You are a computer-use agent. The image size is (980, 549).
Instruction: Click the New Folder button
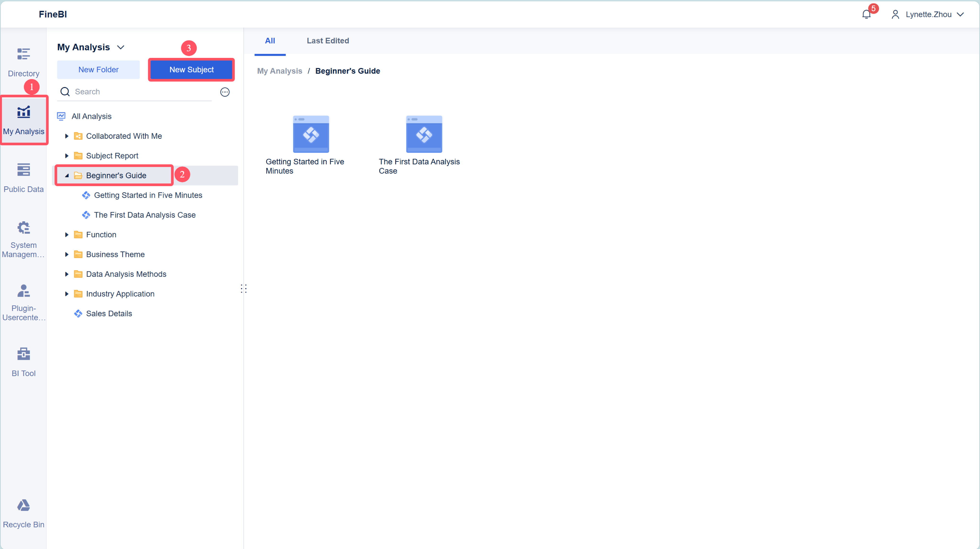[98, 70]
